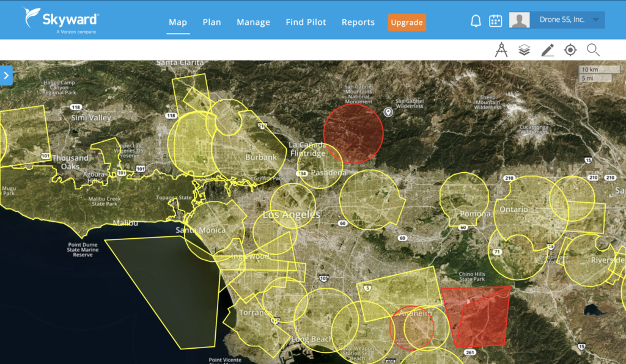Open notifications bell
The width and height of the screenshot is (626, 364).
point(476,21)
